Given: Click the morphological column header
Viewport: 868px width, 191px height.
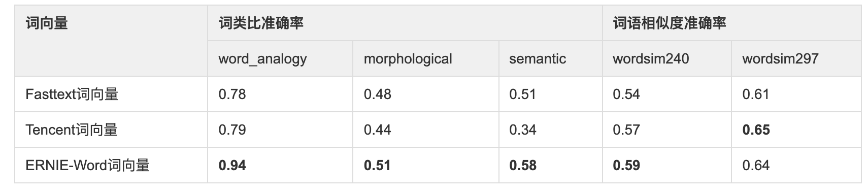Looking at the screenshot, I should pos(408,59).
